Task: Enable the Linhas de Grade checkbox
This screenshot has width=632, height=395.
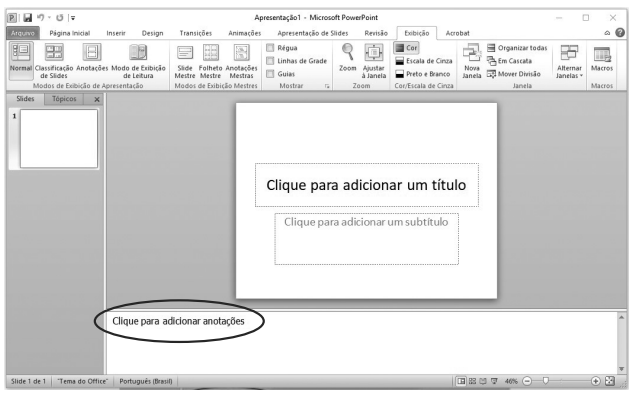Action: pos(270,61)
